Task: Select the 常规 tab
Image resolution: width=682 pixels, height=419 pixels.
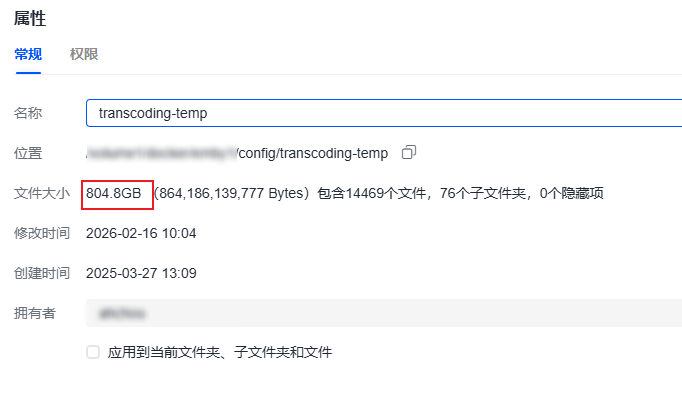Action: [x=28, y=54]
